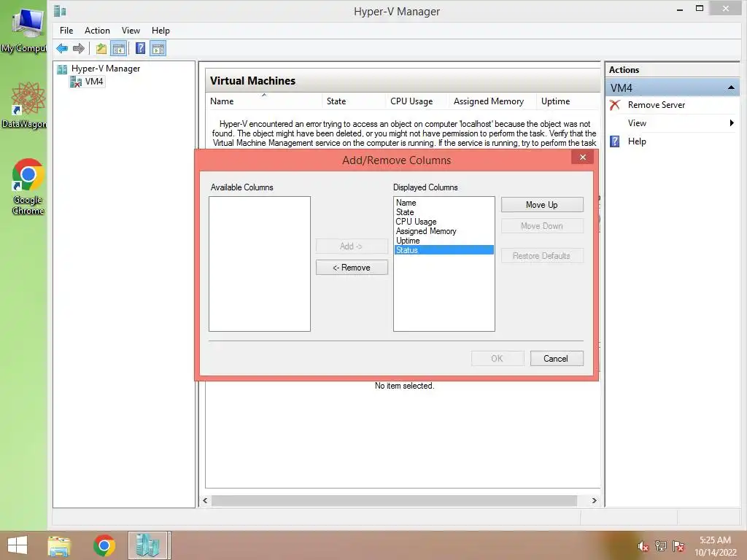This screenshot has width=747, height=560.
Task: Select Assigned Memory in Displayed Columns list
Action: [x=444, y=231]
